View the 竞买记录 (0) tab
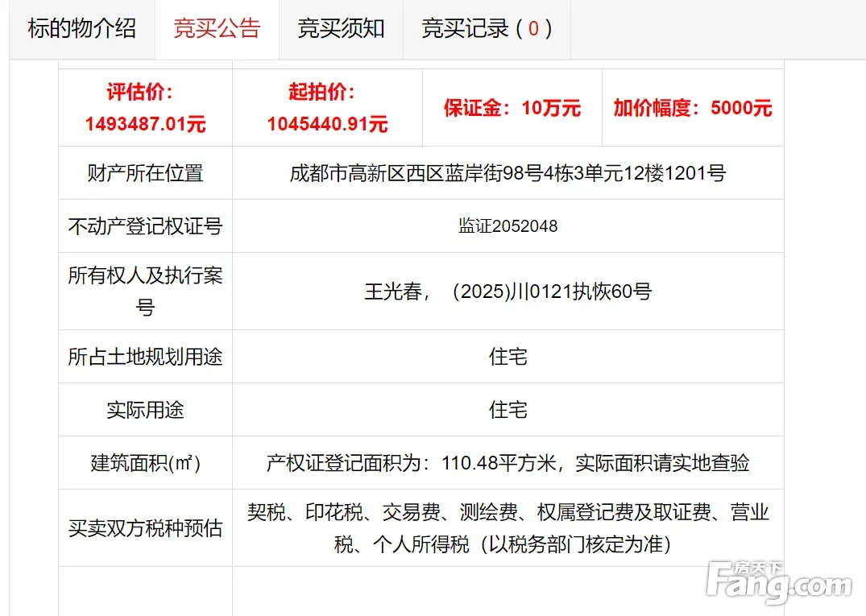 point(487,29)
